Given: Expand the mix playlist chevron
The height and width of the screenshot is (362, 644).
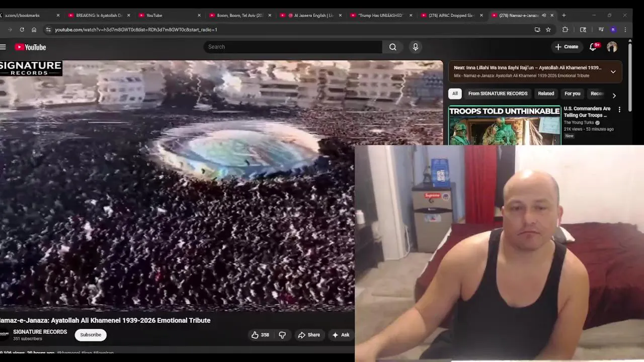Looking at the screenshot, I should pyautogui.click(x=613, y=72).
